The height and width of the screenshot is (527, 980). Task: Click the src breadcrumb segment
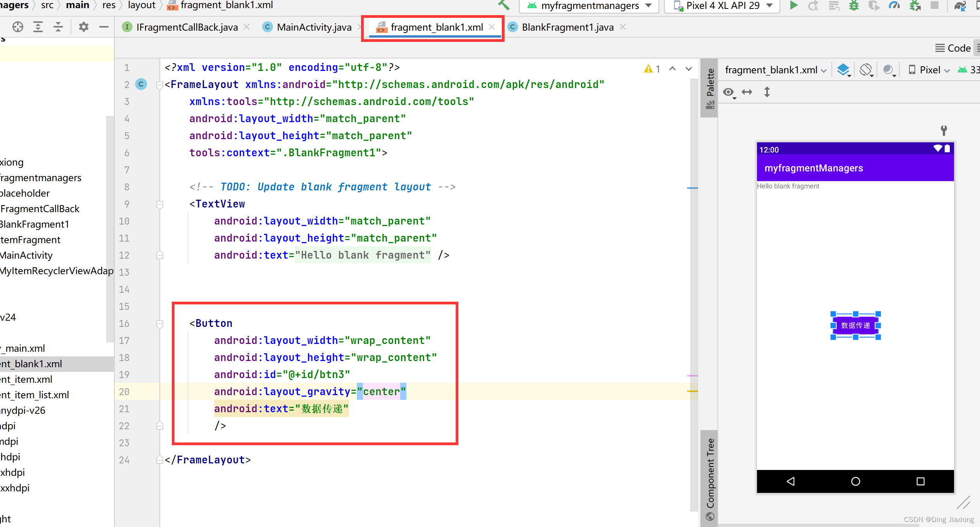click(x=47, y=5)
